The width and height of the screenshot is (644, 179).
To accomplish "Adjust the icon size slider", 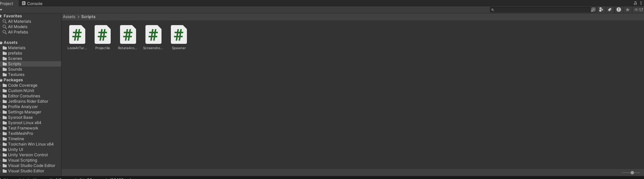I will 631,173.
